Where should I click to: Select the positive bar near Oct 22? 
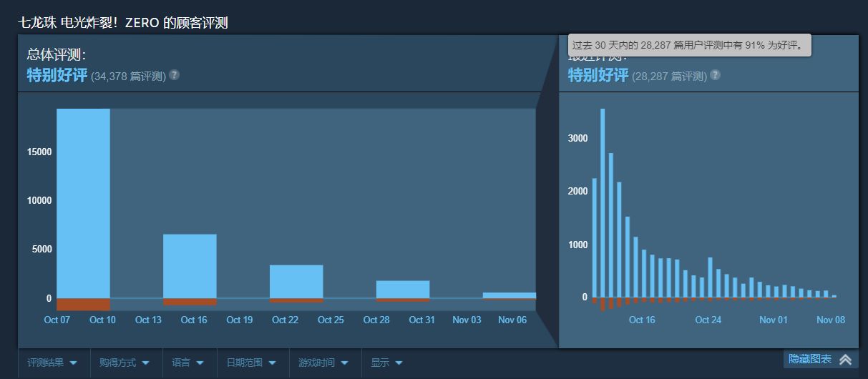tap(296, 282)
